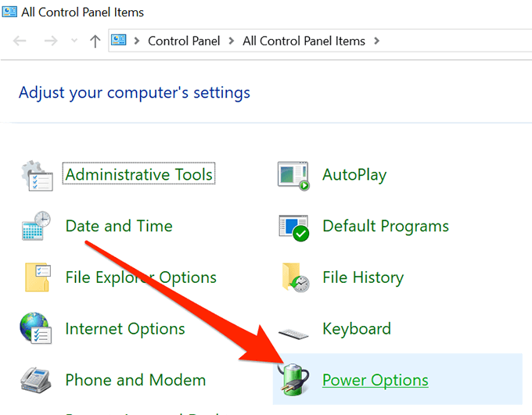
Task: Go back using the Back arrow
Action: [20, 41]
